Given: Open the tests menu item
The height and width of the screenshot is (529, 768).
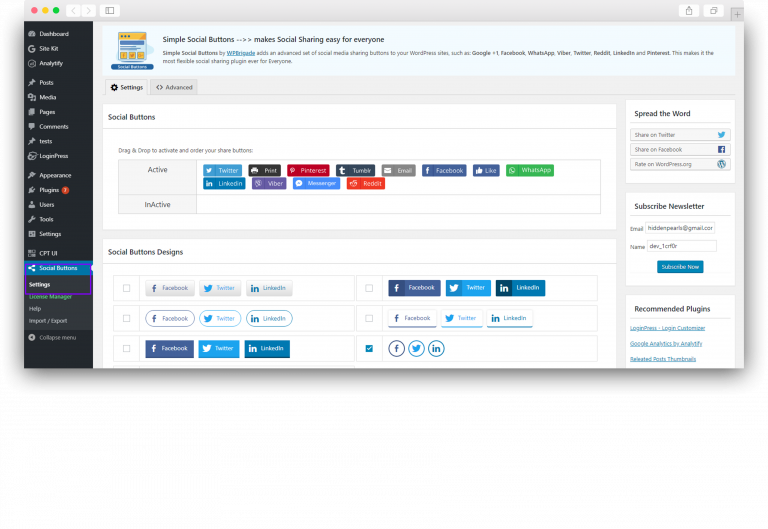Looking at the screenshot, I should 46,141.
